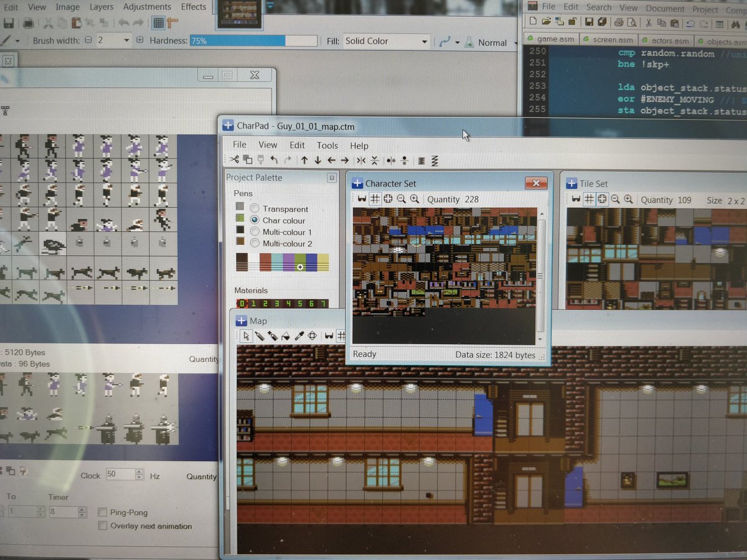The height and width of the screenshot is (560, 747).
Task: Select material 3 in Materials row
Action: (279, 304)
